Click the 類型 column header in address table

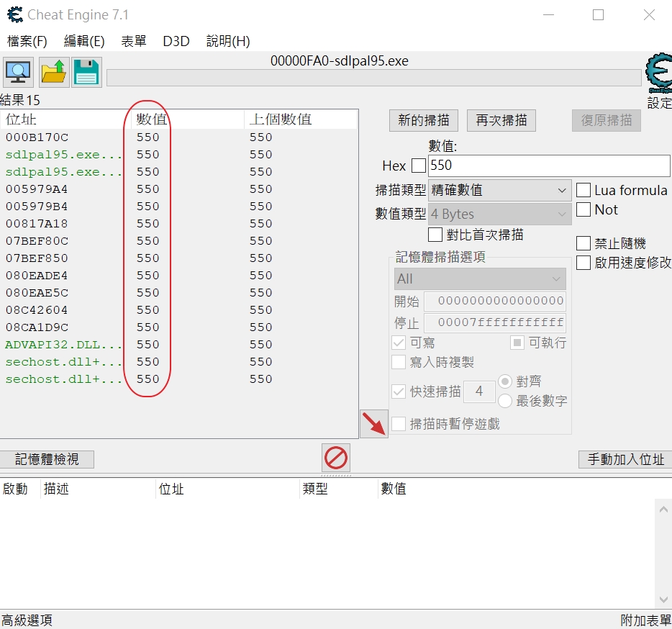[339, 489]
